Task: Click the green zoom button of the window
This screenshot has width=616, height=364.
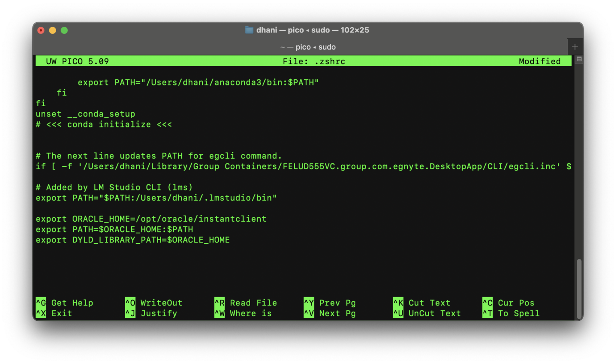Action: (64, 30)
